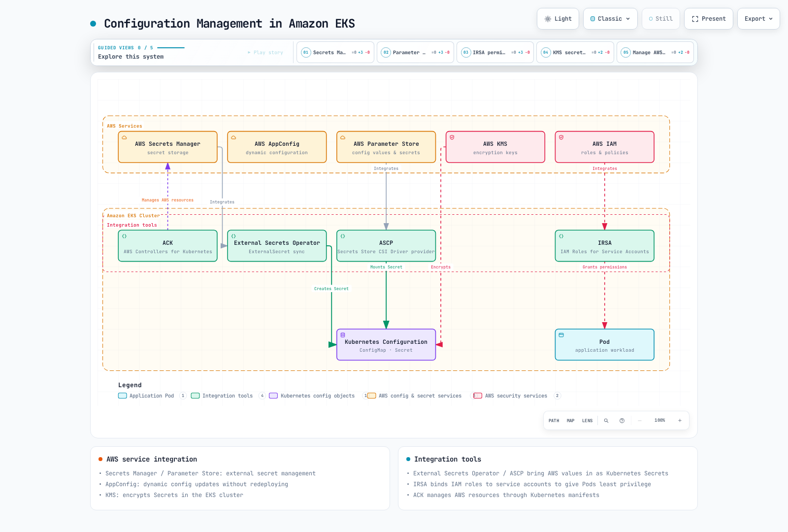Toggle Integration tools legend swatch

point(196,396)
